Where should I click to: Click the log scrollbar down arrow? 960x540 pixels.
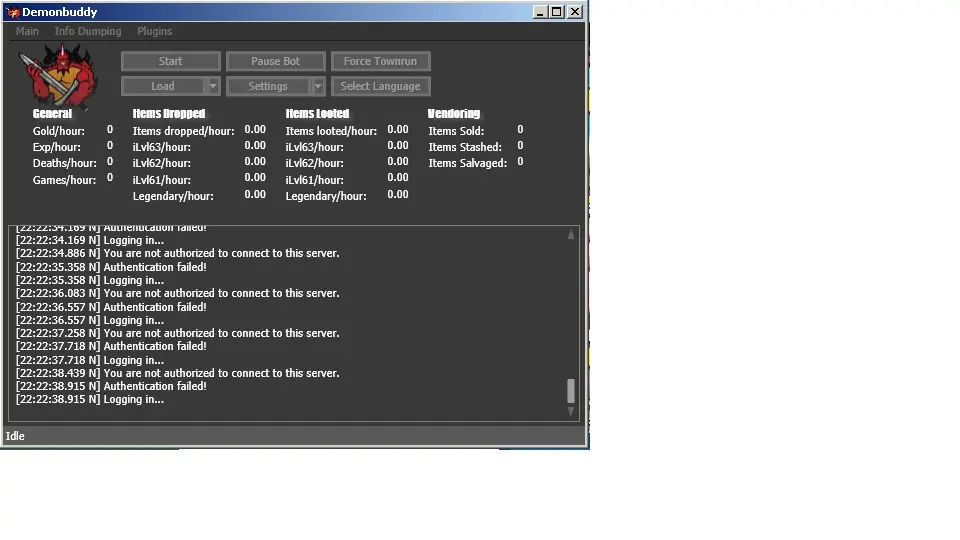pyautogui.click(x=571, y=411)
